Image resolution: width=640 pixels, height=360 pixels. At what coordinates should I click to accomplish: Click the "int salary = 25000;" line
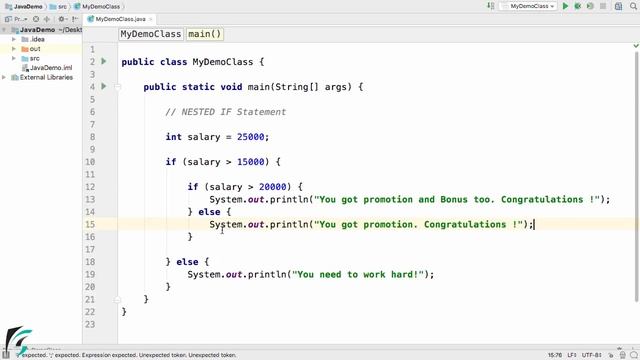coord(217,137)
